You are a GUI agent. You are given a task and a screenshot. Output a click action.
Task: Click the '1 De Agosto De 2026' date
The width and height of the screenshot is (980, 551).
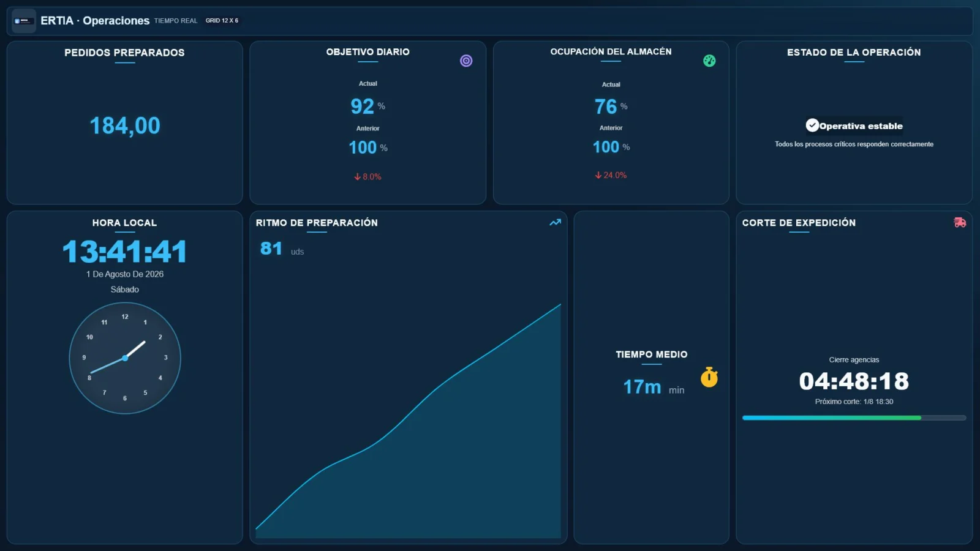(x=125, y=274)
